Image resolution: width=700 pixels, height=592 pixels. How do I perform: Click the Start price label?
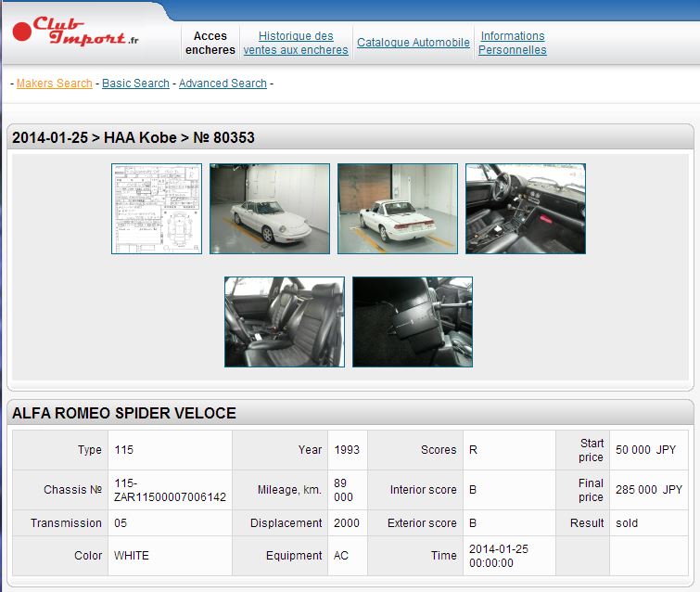click(x=592, y=450)
